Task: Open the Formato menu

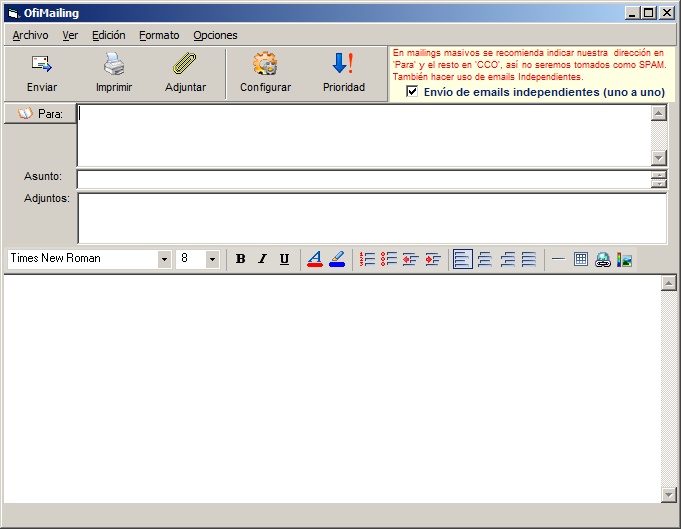Action: (159, 35)
